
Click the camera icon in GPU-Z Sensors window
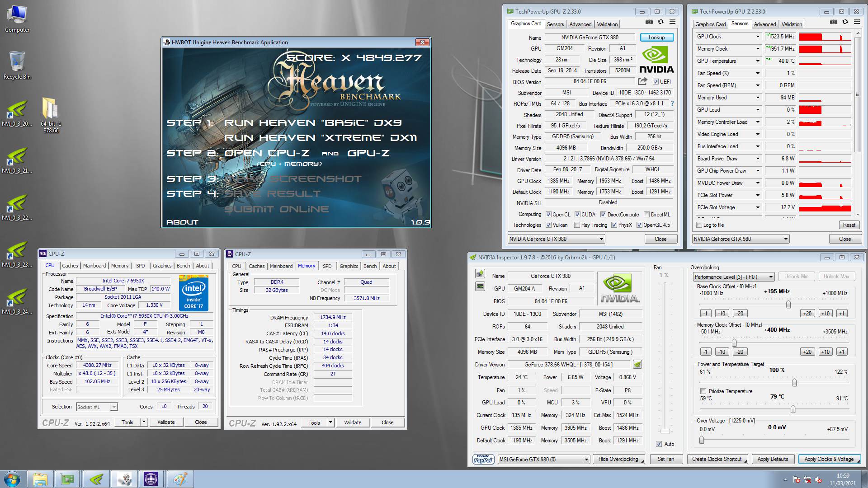click(x=833, y=22)
